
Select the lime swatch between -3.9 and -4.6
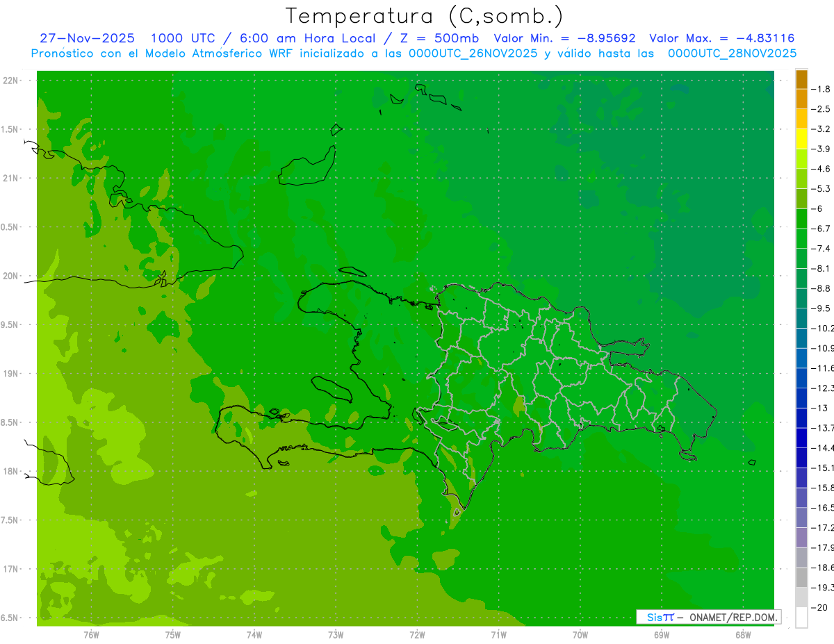(x=801, y=159)
